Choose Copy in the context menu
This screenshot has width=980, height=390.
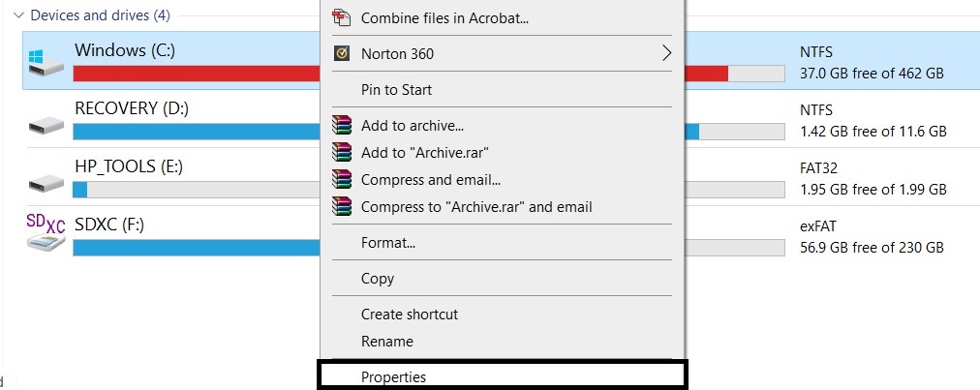point(378,279)
